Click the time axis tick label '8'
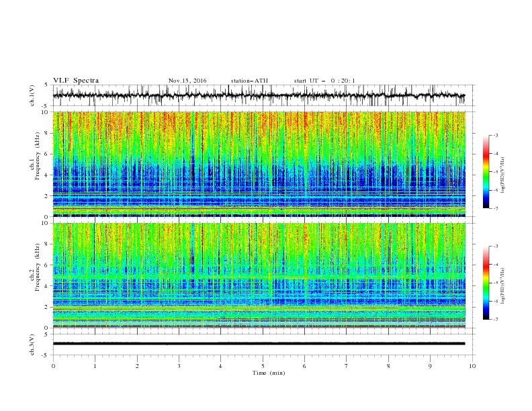The height and width of the screenshot is (411, 532). (388, 366)
